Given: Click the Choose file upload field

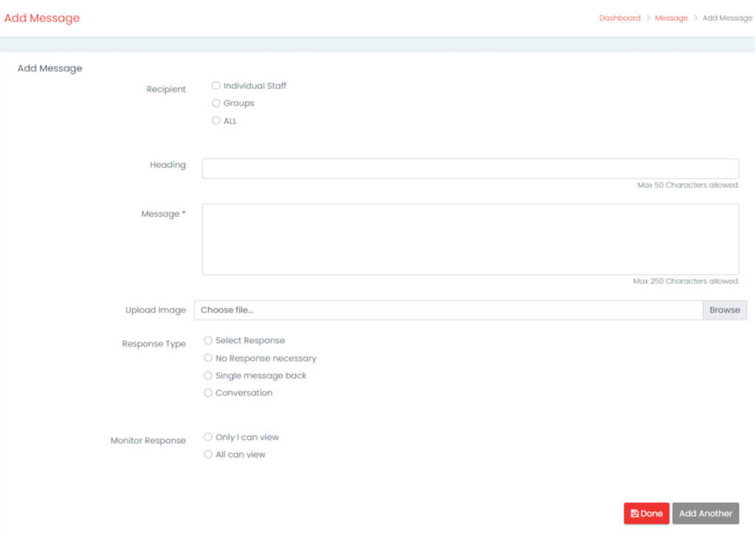Looking at the screenshot, I should tap(447, 310).
